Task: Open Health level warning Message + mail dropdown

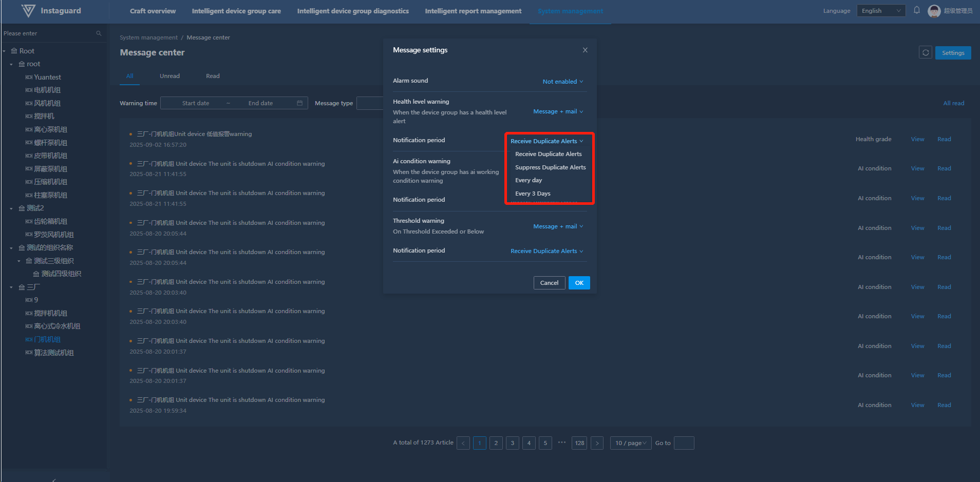Action: pyautogui.click(x=558, y=111)
